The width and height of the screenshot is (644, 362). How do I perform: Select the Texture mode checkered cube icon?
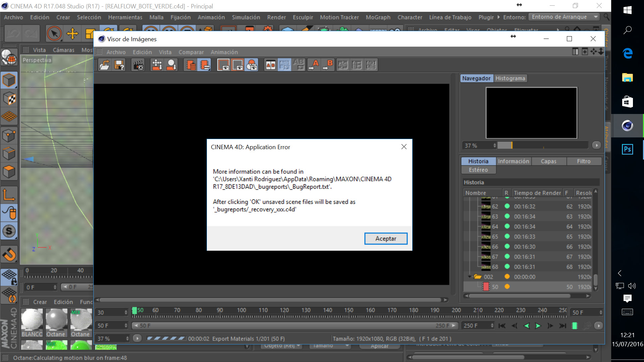(x=9, y=99)
